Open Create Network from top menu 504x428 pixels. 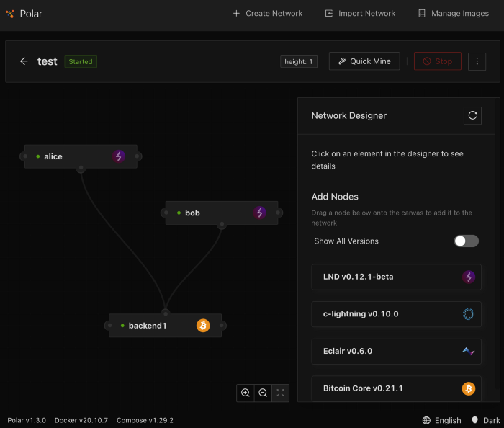(x=267, y=14)
